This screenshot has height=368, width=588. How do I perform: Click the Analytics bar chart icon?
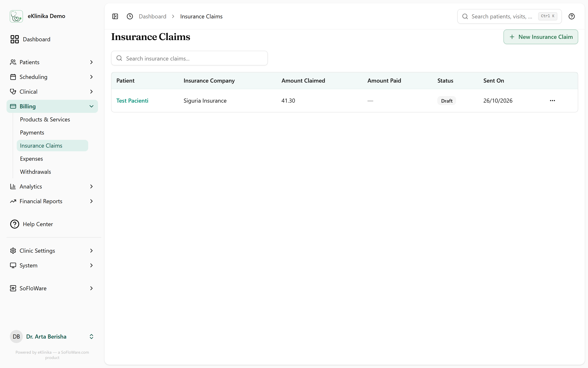click(x=13, y=186)
